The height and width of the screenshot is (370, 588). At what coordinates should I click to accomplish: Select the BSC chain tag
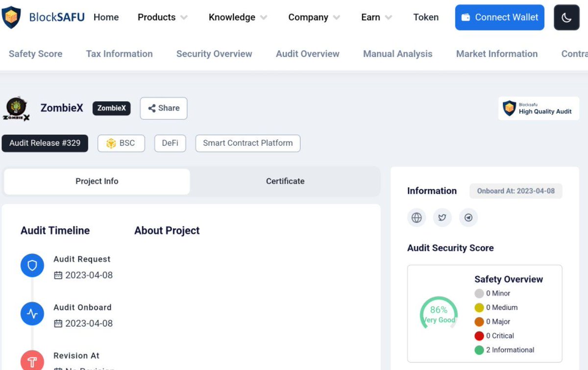(121, 144)
